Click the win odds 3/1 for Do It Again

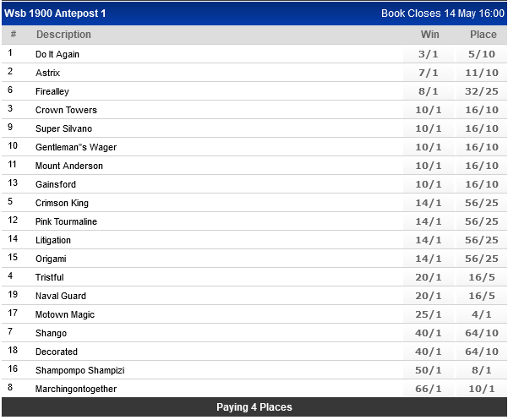point(430,54)
